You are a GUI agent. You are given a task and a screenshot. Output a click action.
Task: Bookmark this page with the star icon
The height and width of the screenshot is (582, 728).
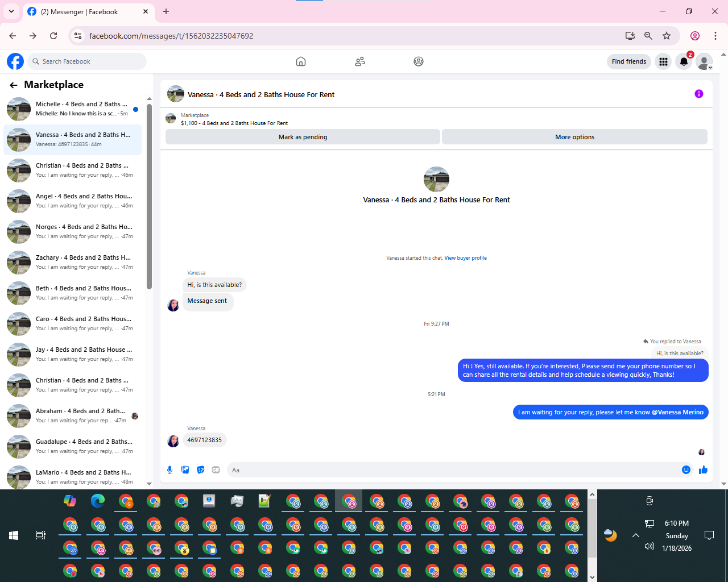(667, 36)
